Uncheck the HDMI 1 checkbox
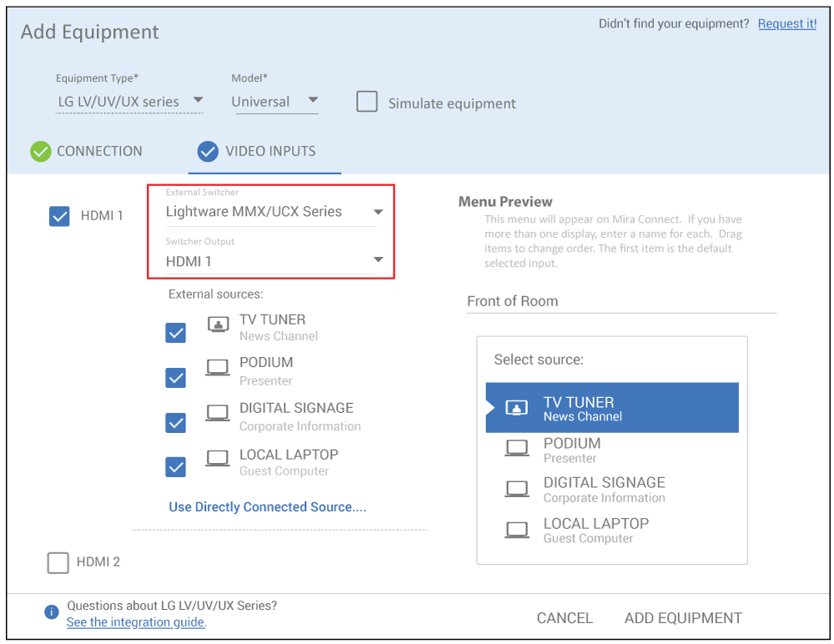 click(x=59, y=216)
